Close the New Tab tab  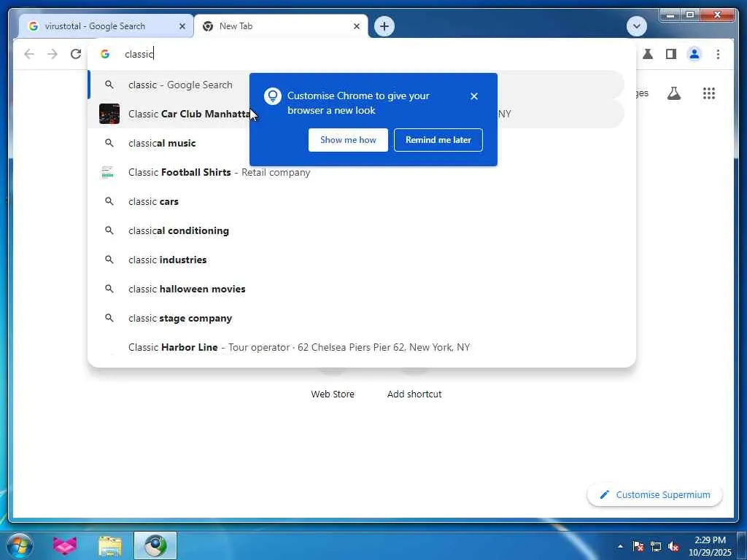click(x=356, y=26)
